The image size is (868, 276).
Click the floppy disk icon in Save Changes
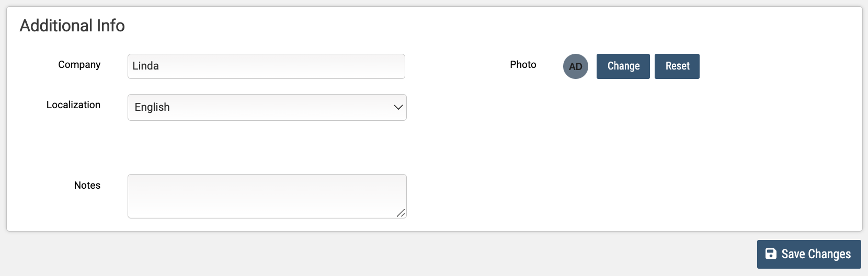tap(771, 254)
